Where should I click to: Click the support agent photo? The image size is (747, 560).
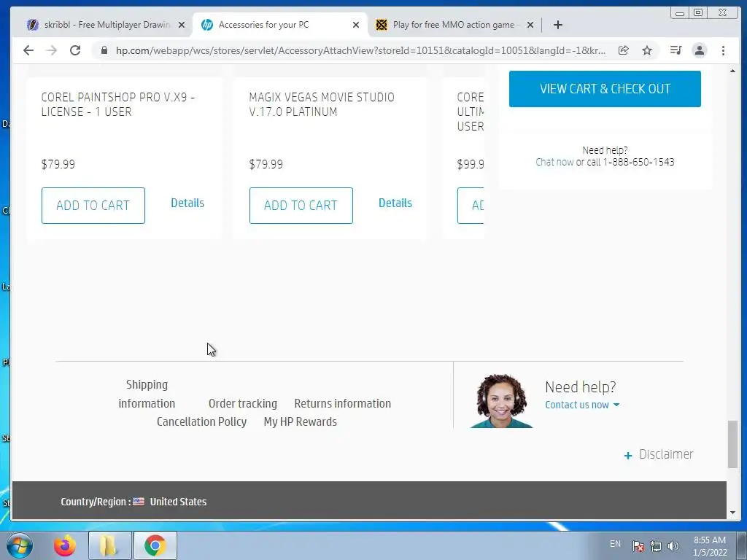(x=501, y=401)
